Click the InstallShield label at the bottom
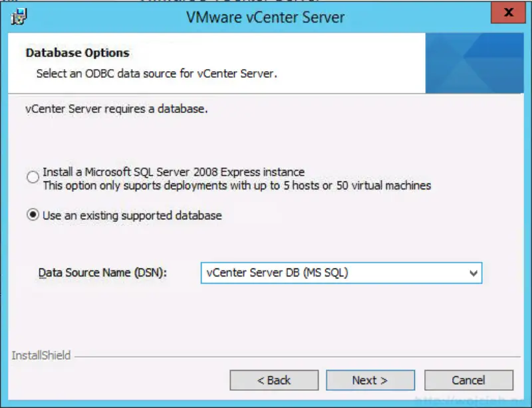Image resolution: width=532 pixels, height=408 pixels. tap(41, 356)
